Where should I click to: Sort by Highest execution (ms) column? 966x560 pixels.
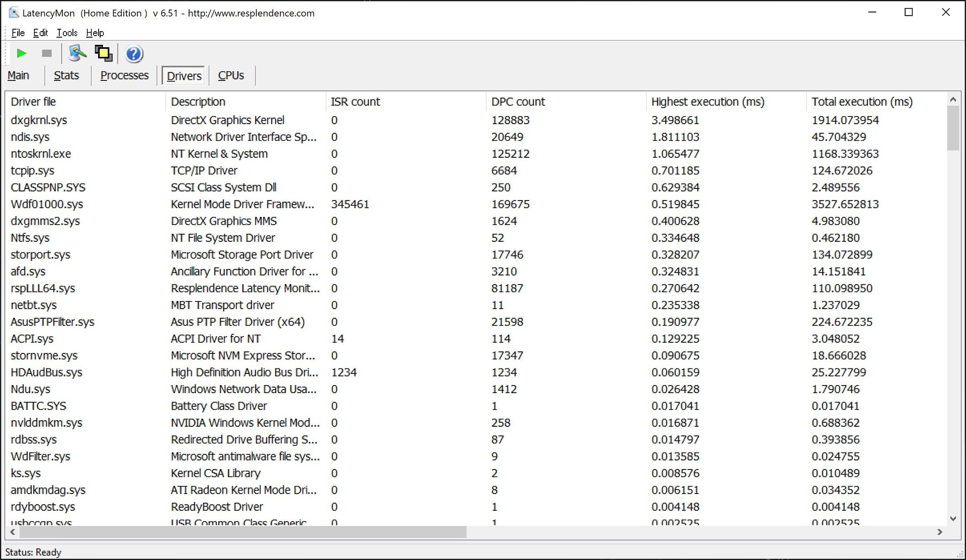[x=707, y=102]
